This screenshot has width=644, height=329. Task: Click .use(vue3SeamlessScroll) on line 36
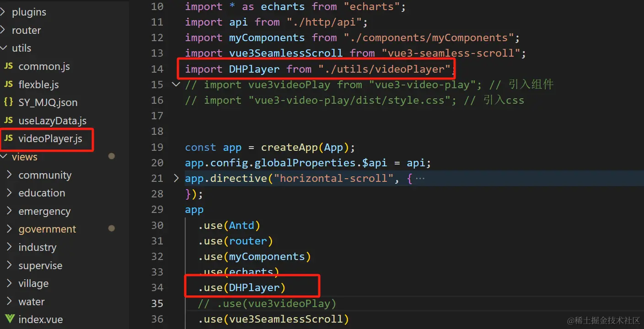coord(273,319)
